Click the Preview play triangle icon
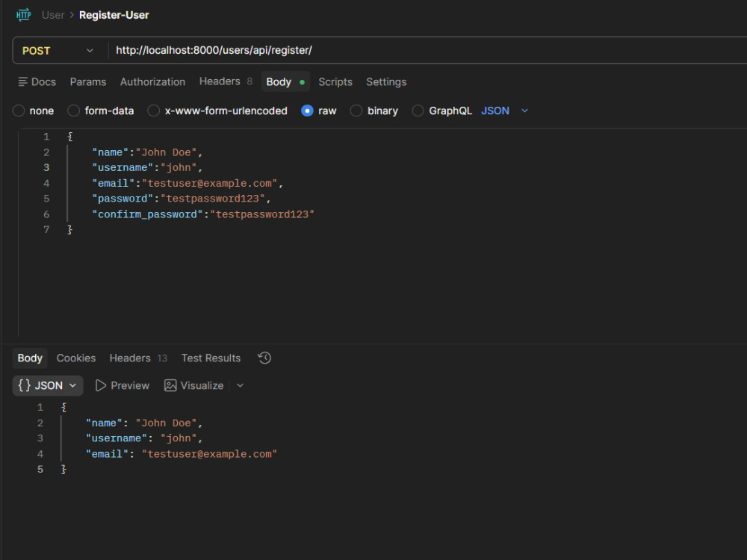The width and height of the screenshot is (747, 560). (x=101, y=385)
